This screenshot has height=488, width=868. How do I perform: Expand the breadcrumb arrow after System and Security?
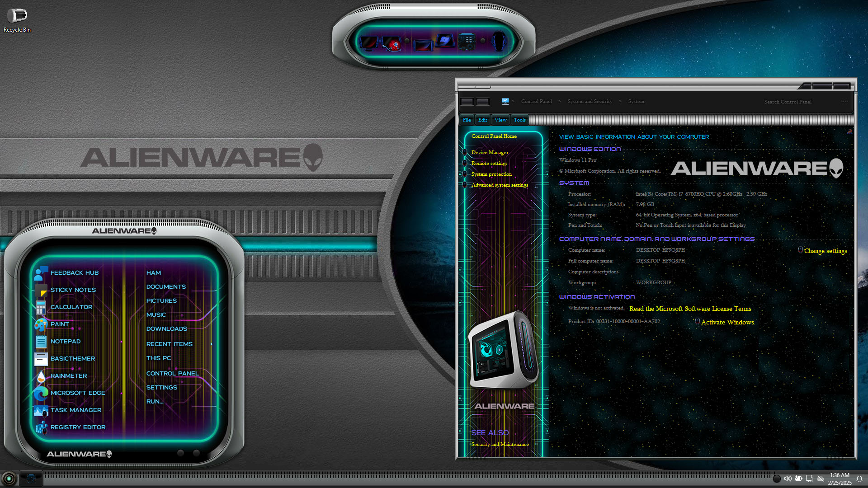620,102
